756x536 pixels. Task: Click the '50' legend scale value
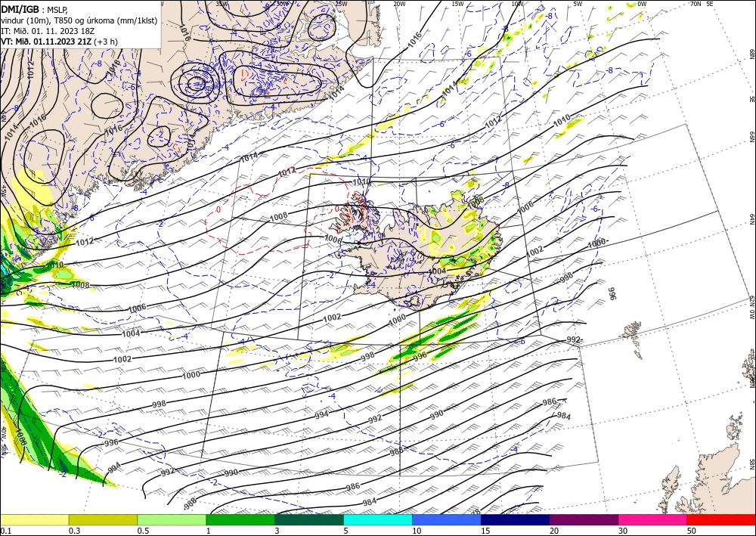(x=692, y=531)
